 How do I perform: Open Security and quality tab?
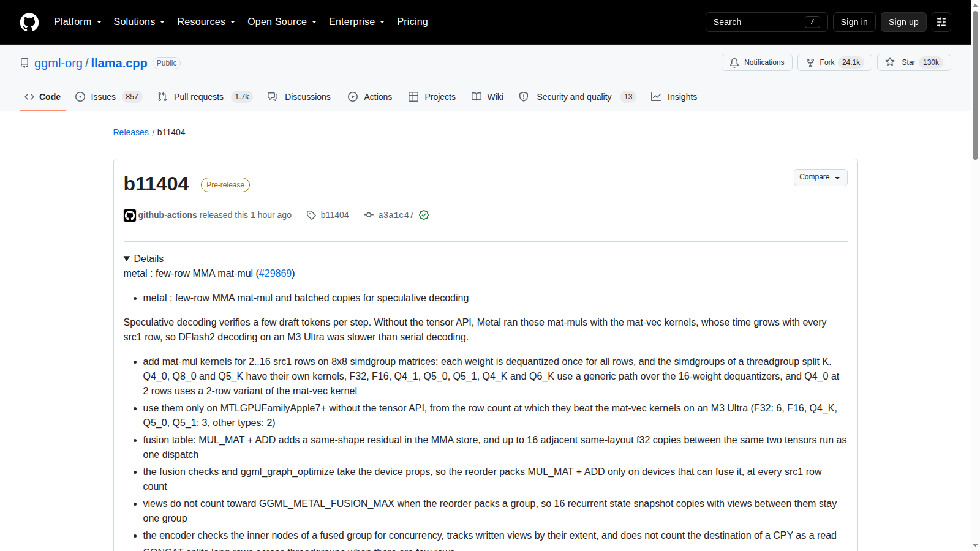(x=577, y=97)
